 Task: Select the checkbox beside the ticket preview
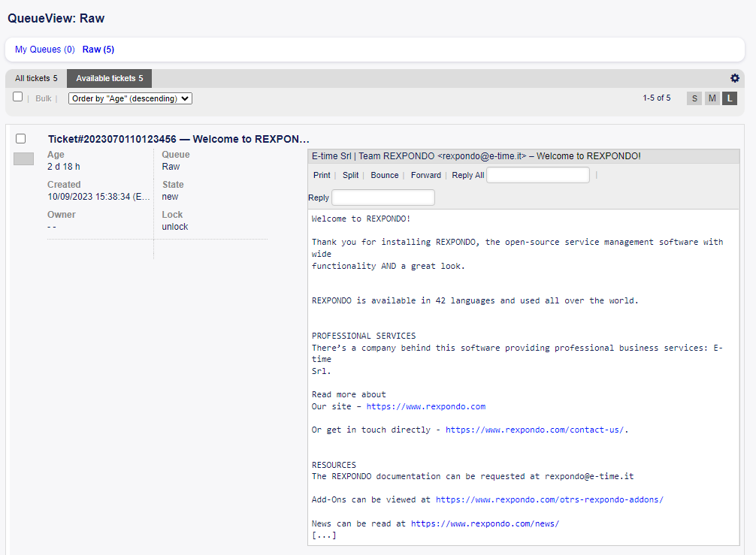[x=20, y=138]
